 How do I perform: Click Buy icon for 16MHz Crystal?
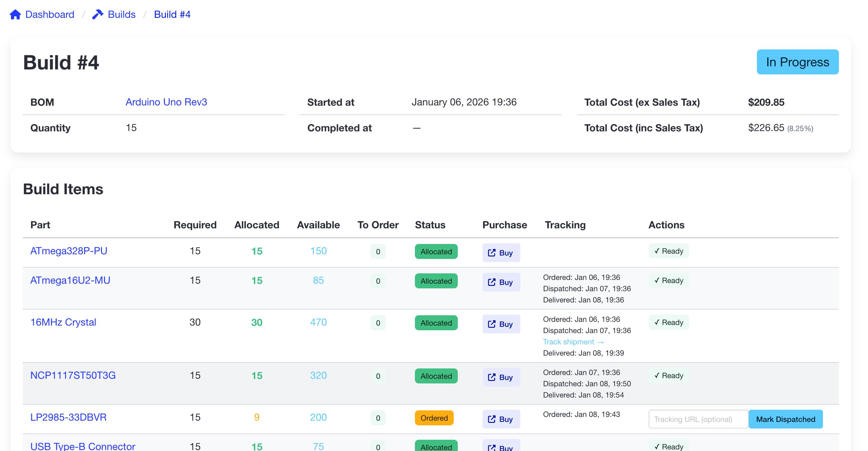click(492, 324)
